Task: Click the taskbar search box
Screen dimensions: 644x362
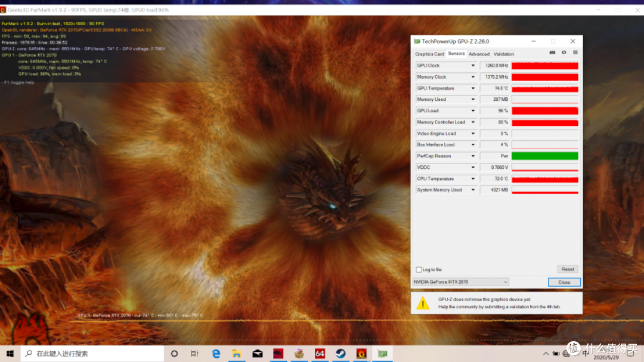Action: (92, 354)
